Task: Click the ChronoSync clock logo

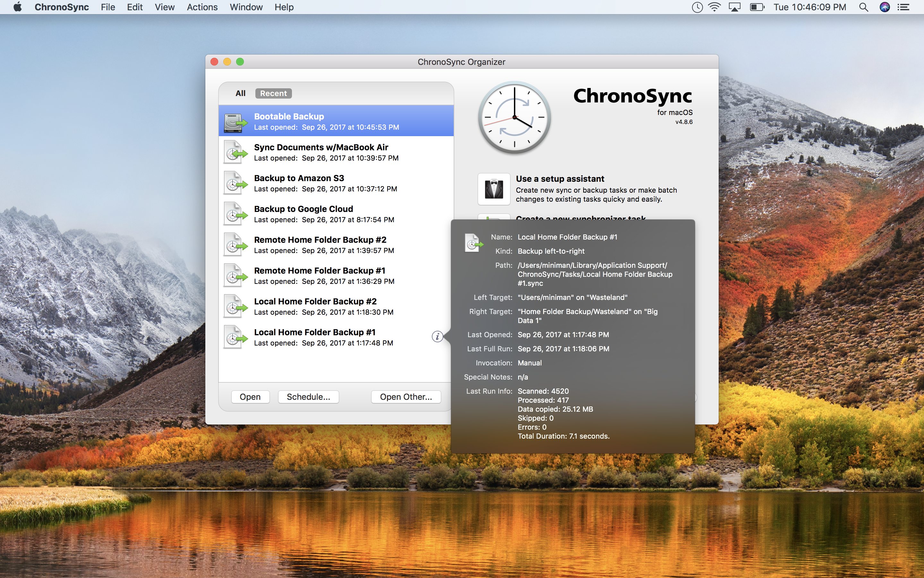Action: point(514,117)
